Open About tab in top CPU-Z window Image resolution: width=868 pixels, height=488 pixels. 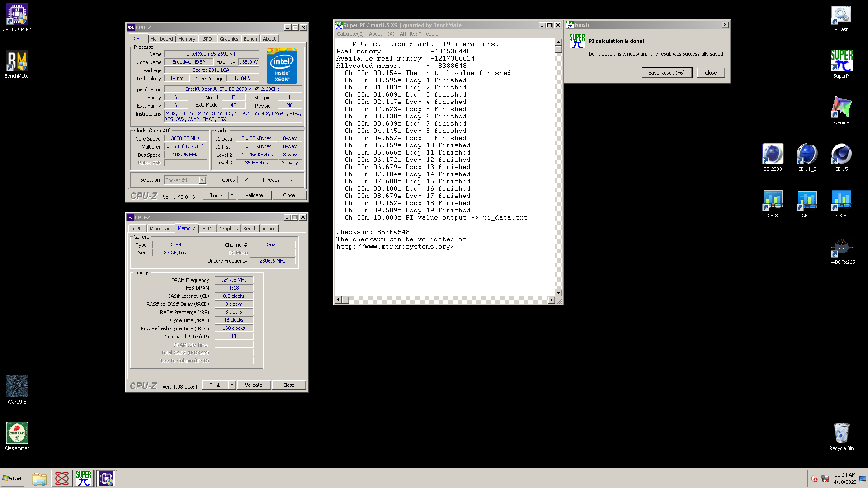(269, 39)
